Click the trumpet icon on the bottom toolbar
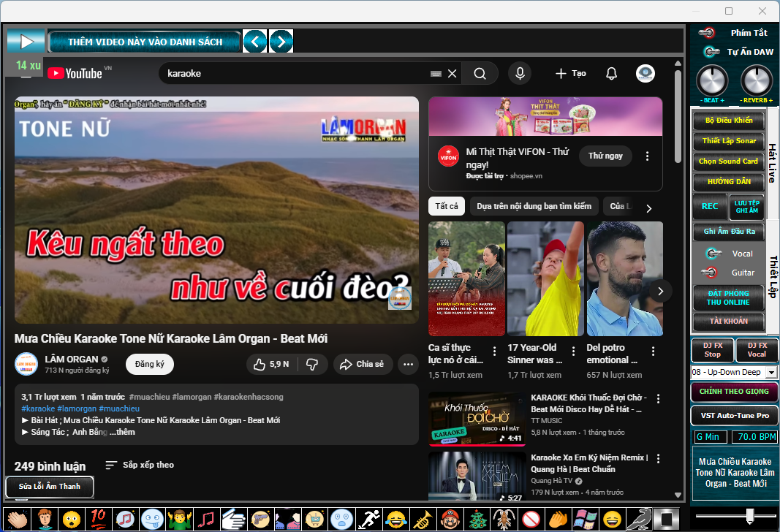 click(x=422, y=520)
